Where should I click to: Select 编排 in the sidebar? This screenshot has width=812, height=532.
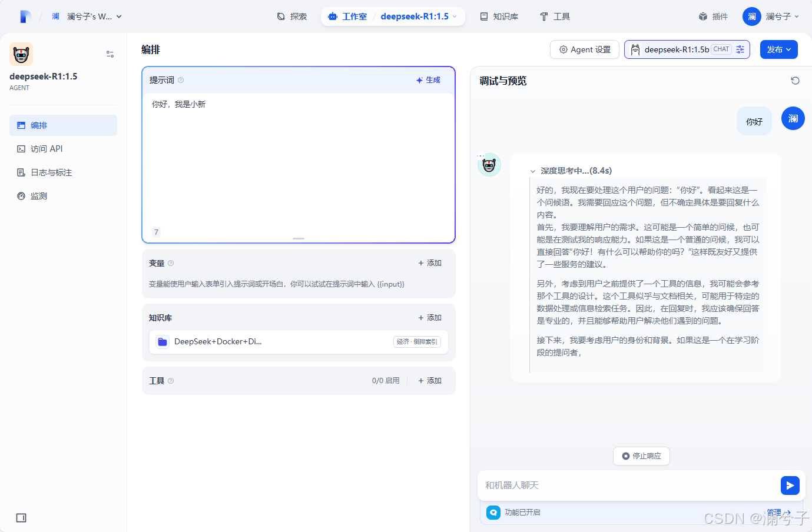tap(63, 125)
